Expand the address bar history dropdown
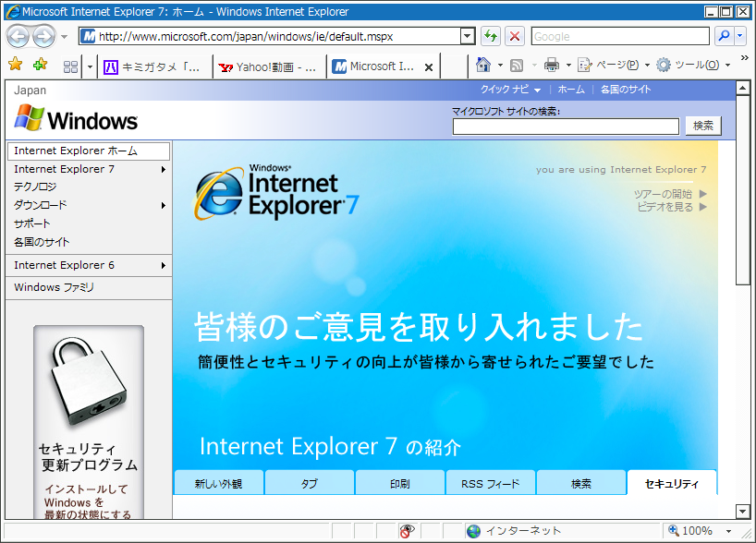The width and height of the screenshot is (756, 543). pos(468,36)
